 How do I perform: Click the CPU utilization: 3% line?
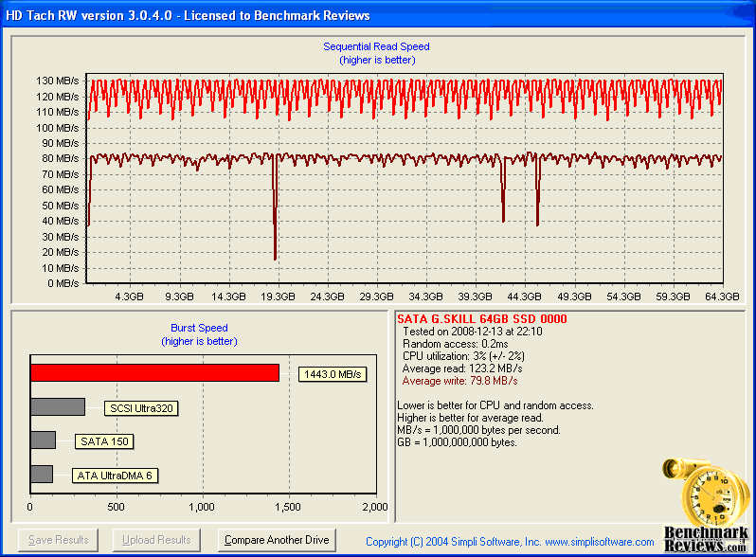click(463, 356)
